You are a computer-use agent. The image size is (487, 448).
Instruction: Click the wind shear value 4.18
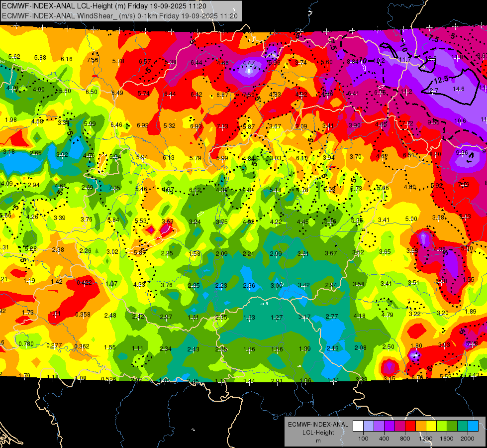(x=359, y=316)
